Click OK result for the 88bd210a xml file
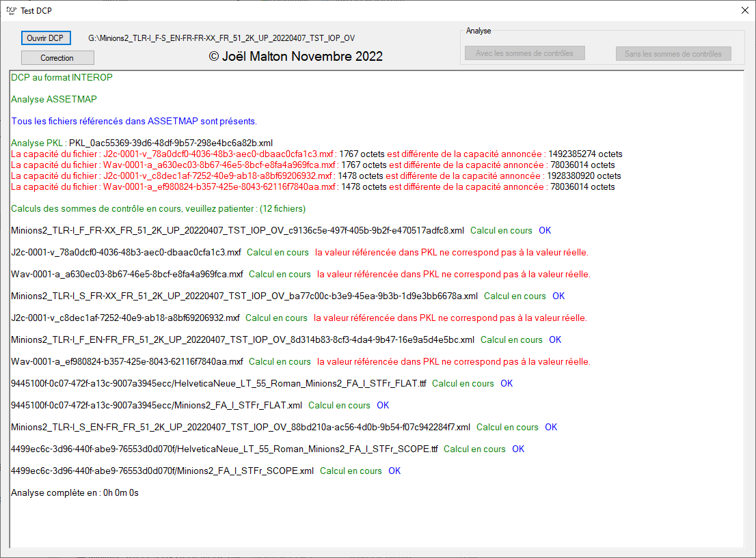The image size is (756, 558). click(551, 428)
